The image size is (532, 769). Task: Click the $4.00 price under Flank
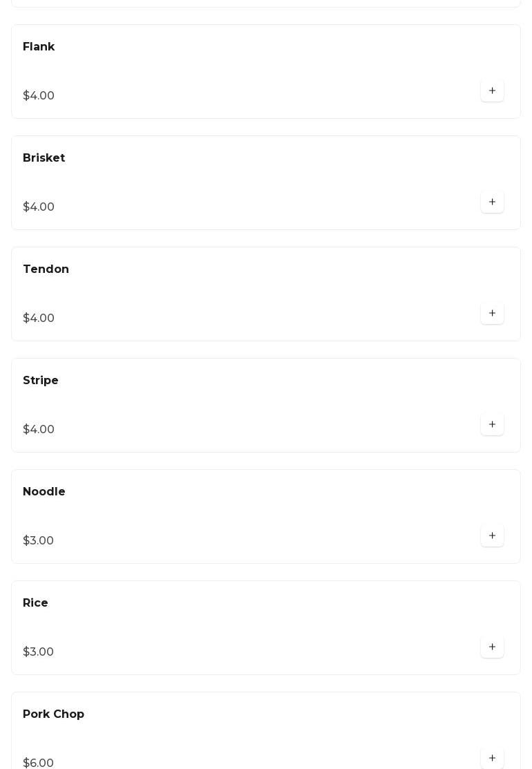click(x=39, y=95)
